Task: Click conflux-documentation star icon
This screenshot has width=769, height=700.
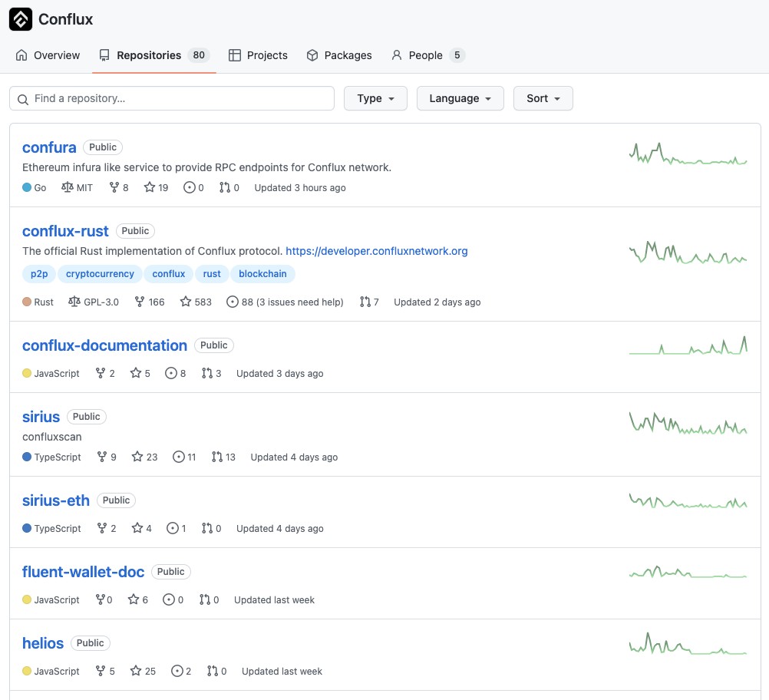Action: pos(136,373)
